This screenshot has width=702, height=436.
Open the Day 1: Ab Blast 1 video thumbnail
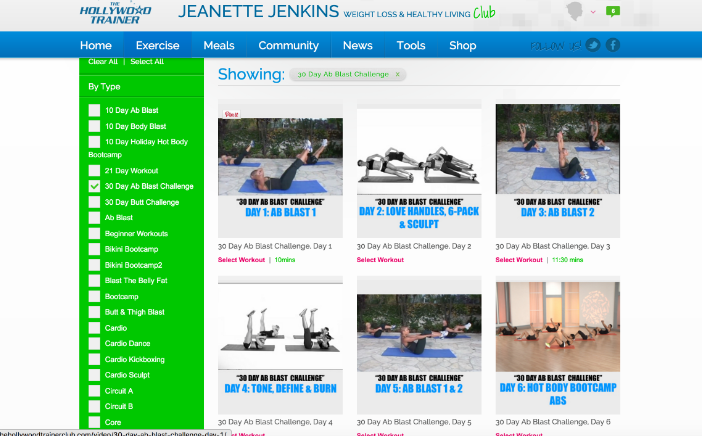click(280, 171)
